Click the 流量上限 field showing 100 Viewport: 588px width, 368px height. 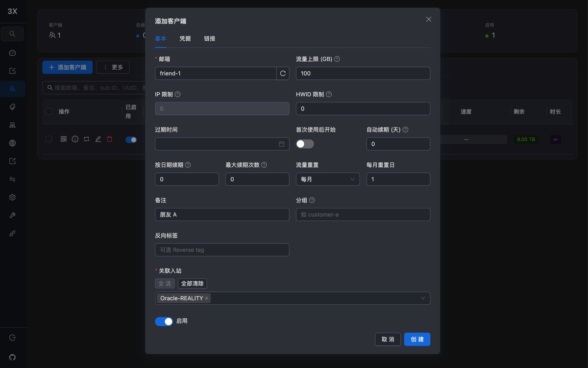pyautogui.click(x=363, y=74)
